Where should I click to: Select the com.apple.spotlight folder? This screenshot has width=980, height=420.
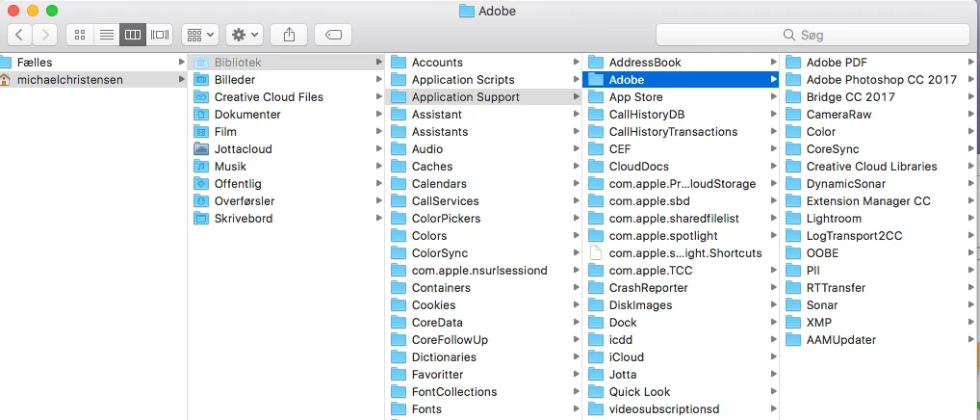click(681, 236)
